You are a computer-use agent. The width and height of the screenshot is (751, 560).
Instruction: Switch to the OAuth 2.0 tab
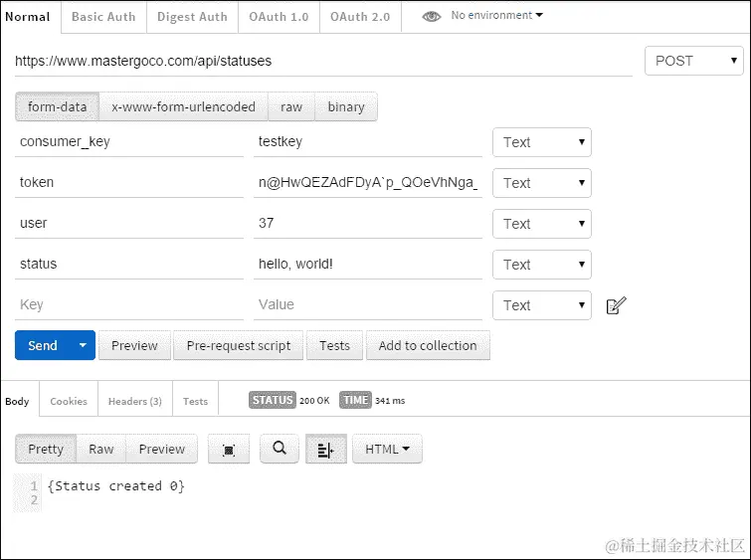point(360,17)
